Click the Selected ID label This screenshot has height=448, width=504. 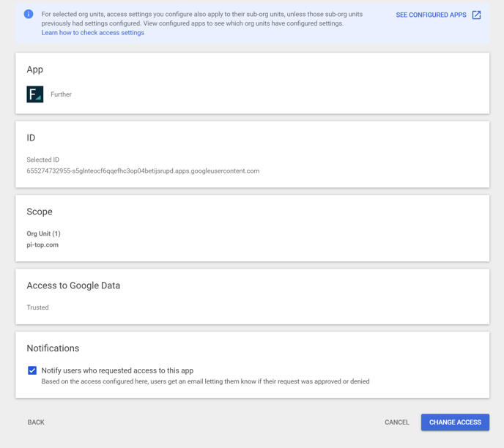(x=42, y=160)
